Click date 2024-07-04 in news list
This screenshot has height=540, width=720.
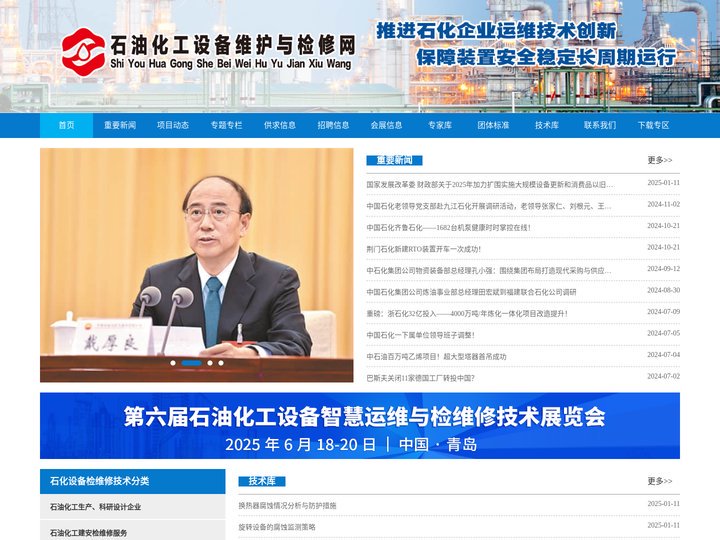click(x=664, y=354)
